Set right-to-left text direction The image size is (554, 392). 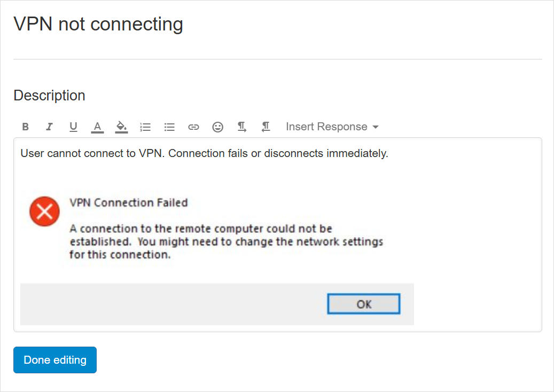(x=266, y=127)
